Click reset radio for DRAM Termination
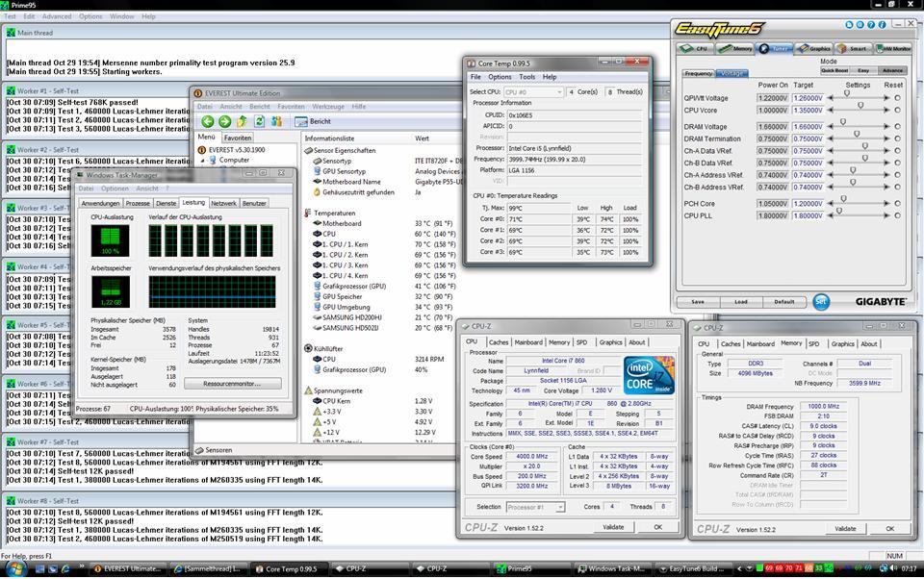The image size is (924, 579). coord(897,139)
